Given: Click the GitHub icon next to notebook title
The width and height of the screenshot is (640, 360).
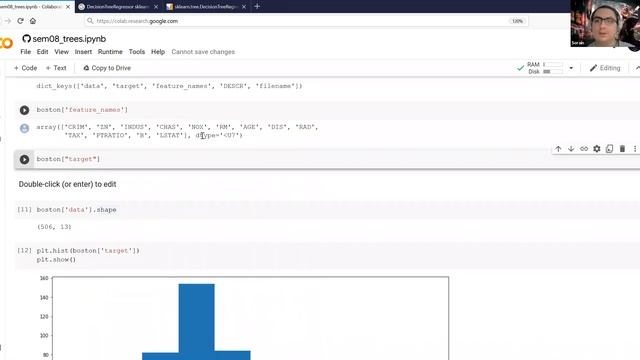Looking at the screenshot, I should 27,39.
